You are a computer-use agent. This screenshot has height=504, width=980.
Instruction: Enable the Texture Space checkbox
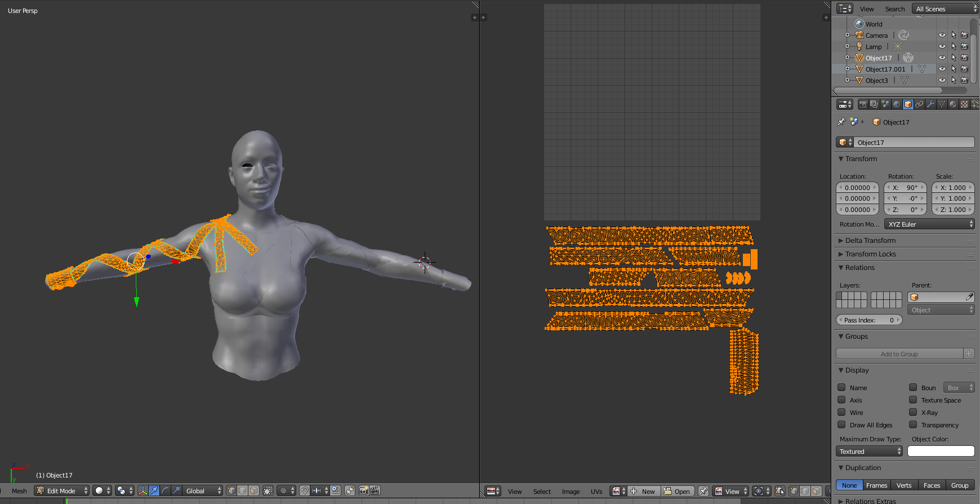pyautogui.click(x=913, y=400)
